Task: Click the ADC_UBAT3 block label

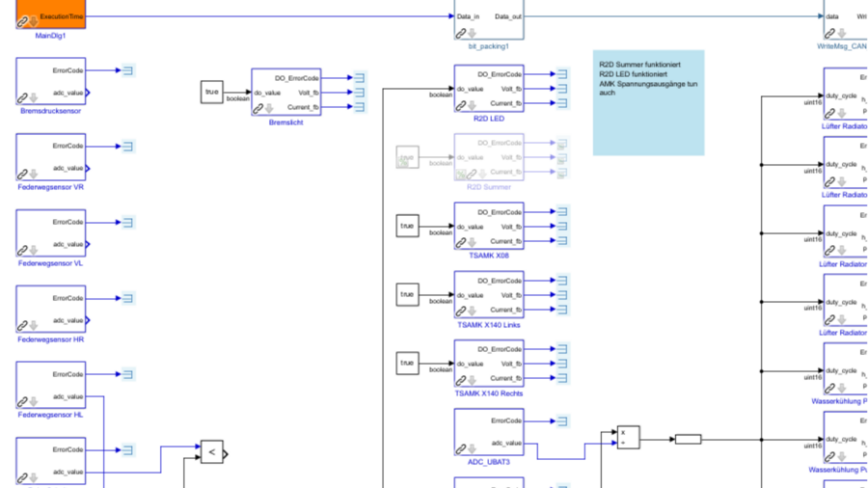Action: [489, 462]
